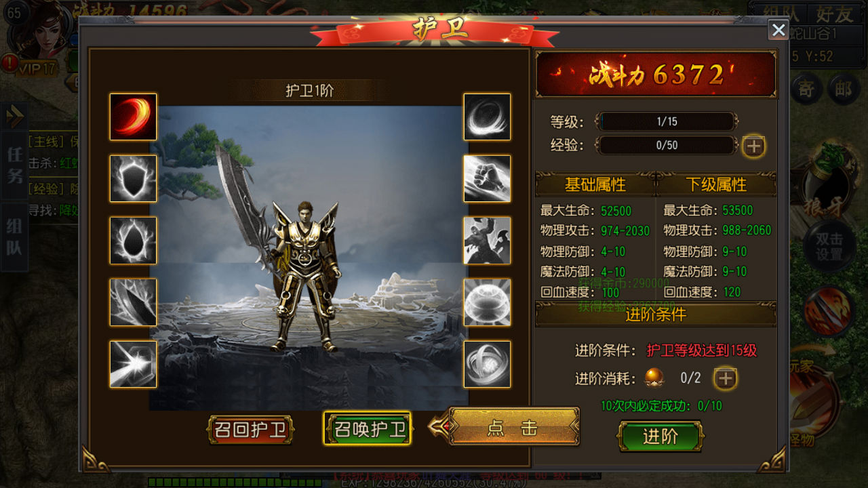Screen dimensions: 868x488
Task: Select the red crescent slash skill icon
Action: pos(134,117)
